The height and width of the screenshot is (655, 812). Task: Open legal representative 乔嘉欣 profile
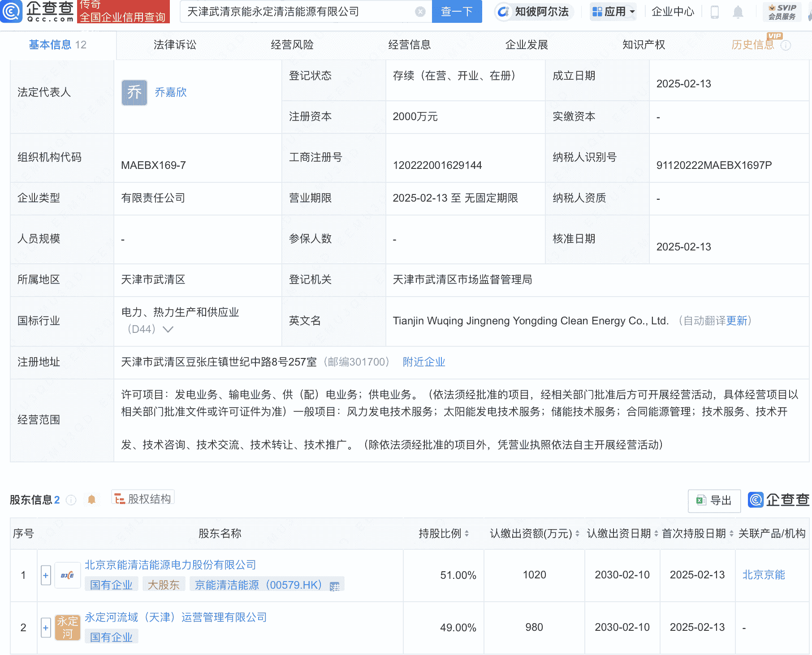(171, 93)
